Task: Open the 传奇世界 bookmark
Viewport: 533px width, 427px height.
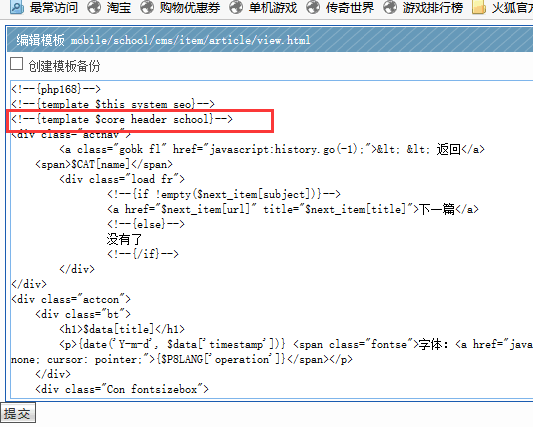Action: pos(350,7)
